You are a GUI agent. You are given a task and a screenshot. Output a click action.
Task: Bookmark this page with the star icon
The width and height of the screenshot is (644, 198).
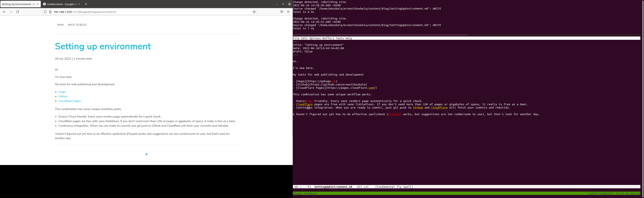(x=254, y=12)
